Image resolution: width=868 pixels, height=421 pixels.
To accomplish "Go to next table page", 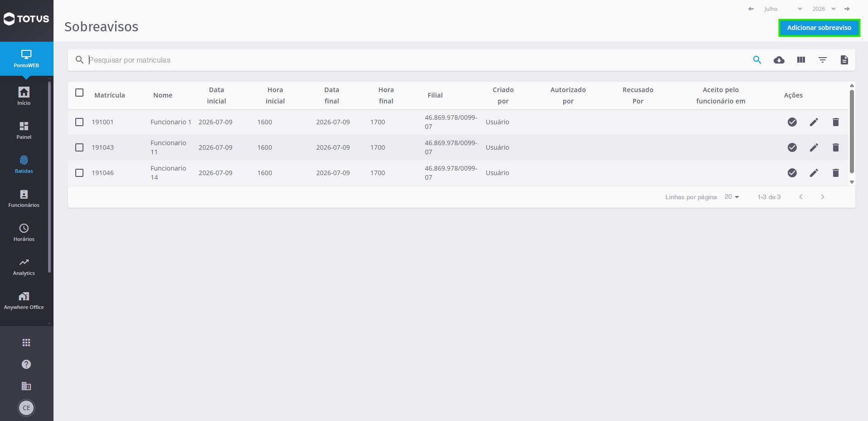I will [x=823, y=197].
